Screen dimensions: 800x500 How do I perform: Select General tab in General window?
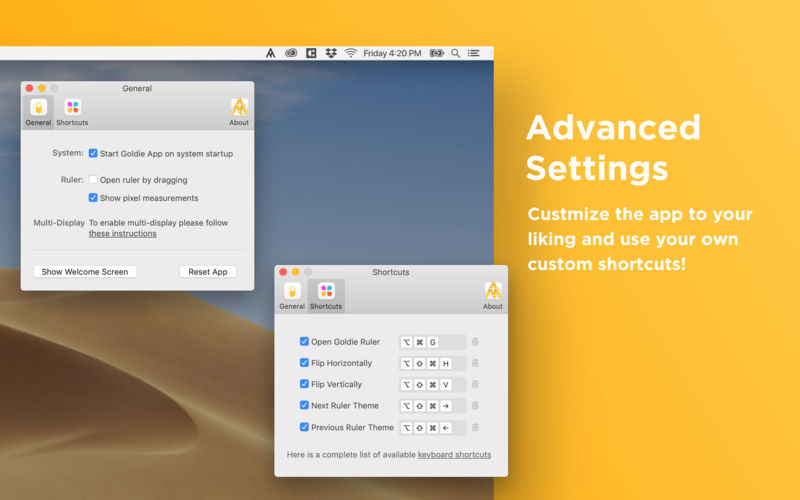click(x=38, y=112)
